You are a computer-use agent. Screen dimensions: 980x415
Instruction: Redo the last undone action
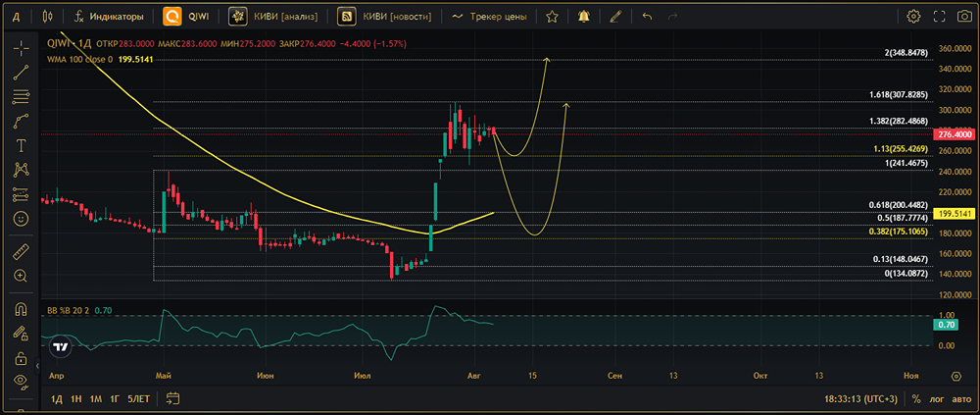[x=672, y=17]
